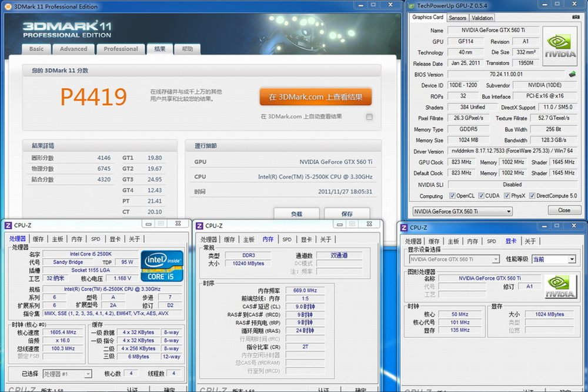Click the Intel Core i5 badge in CPU-Z
Viewport: 588px width, 392px height.
(x=162, y=266)
